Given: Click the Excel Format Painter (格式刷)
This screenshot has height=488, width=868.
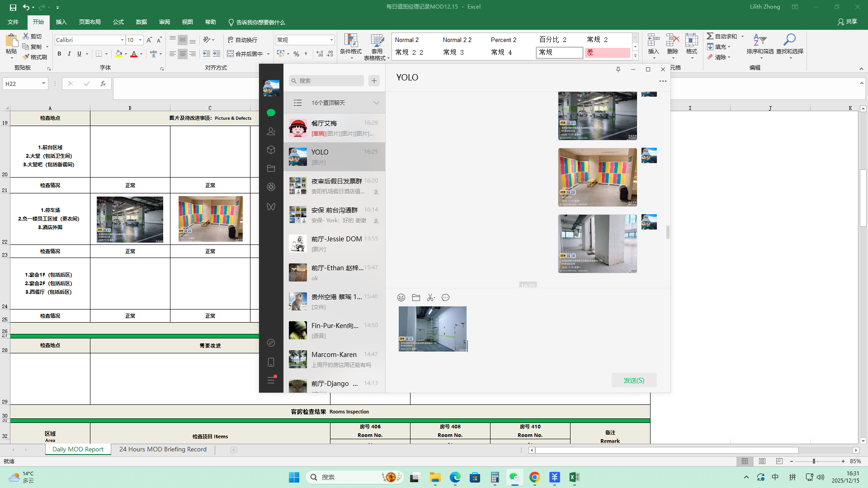Looking at the screenshot, I should point(35,57).
